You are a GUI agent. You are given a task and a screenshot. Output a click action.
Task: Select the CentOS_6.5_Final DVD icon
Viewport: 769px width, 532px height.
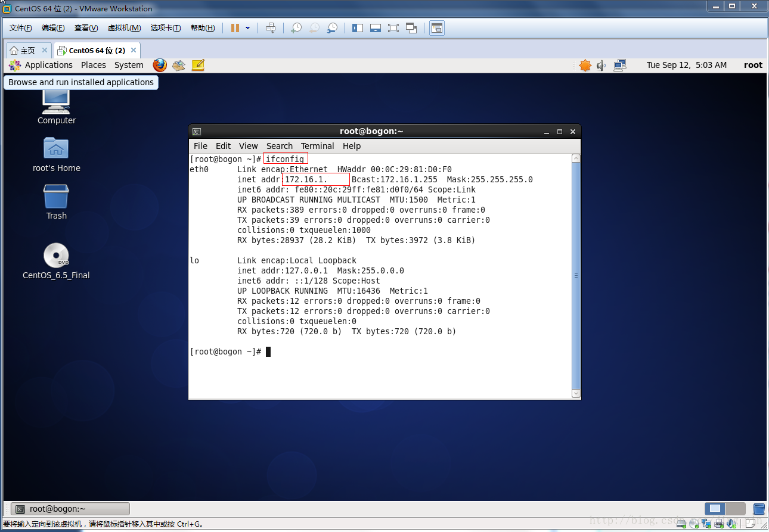[x=56, y=262]
